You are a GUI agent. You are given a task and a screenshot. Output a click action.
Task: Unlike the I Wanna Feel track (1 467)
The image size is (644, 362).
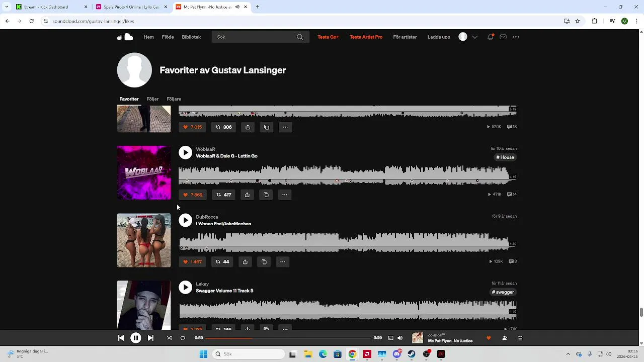192,261
